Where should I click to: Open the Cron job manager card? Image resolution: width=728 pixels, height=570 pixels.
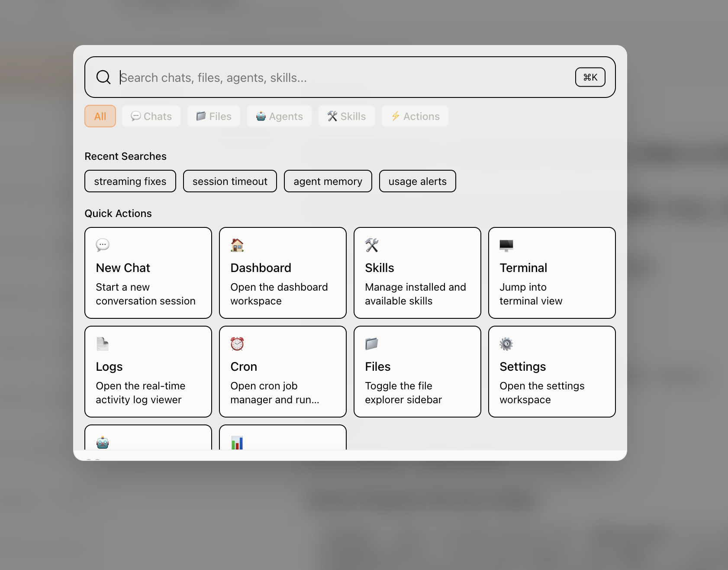[x=283, y=372]
